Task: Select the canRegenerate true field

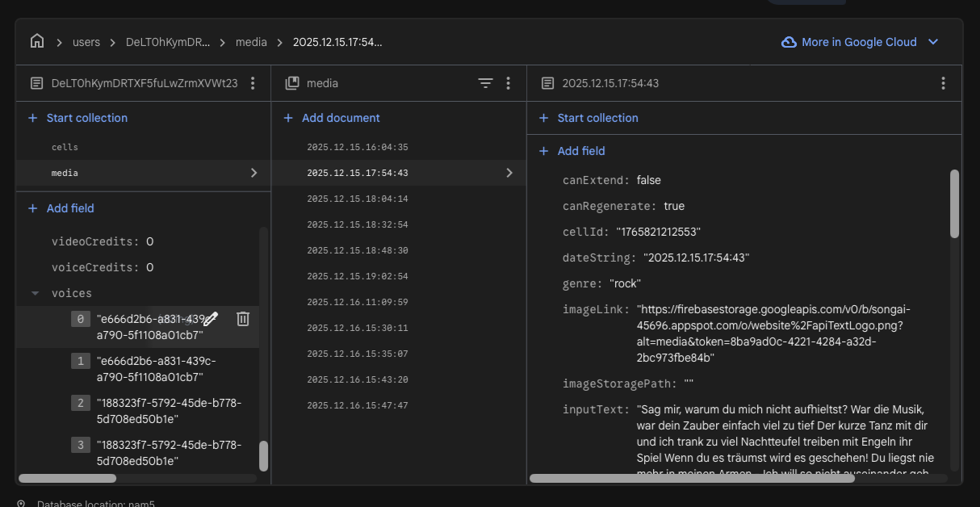Action: tap(623, 206)
